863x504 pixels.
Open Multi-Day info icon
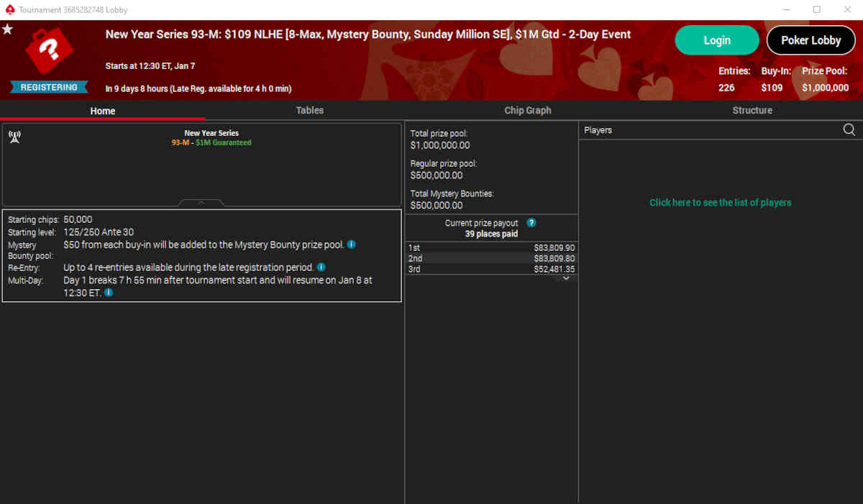click(108, 293)
